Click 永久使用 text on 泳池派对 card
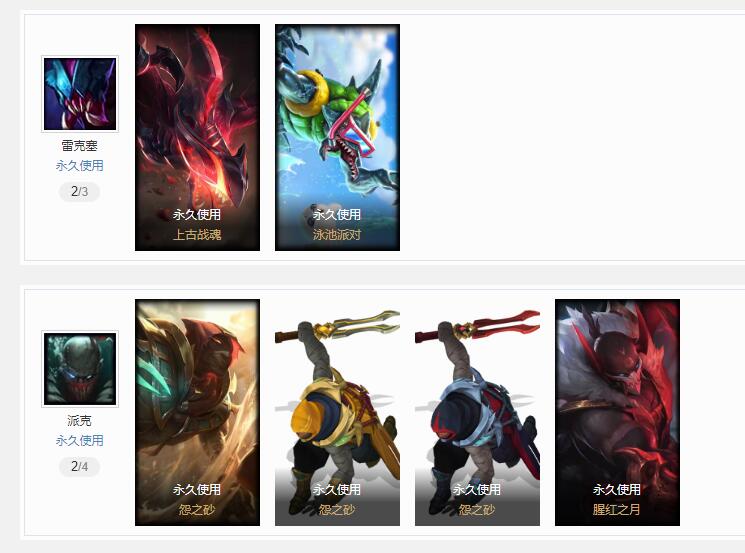This screenshot has height=553, width=745. (337, 215)
